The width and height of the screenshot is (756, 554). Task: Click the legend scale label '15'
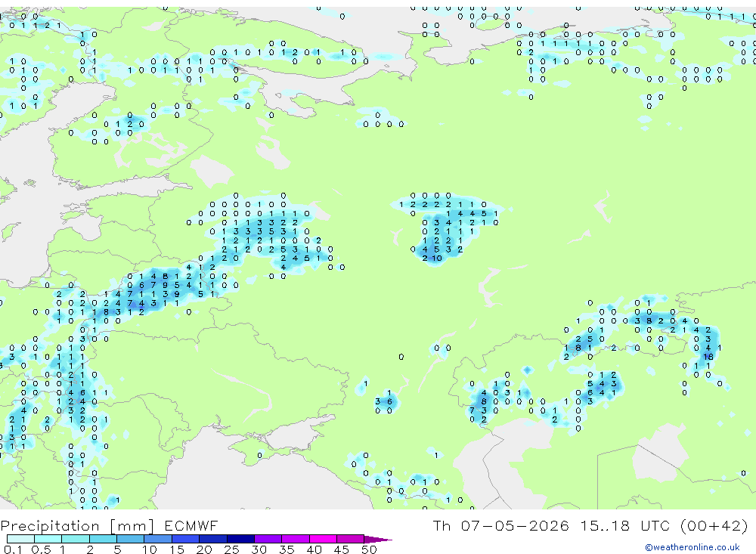tap(176, 549)
